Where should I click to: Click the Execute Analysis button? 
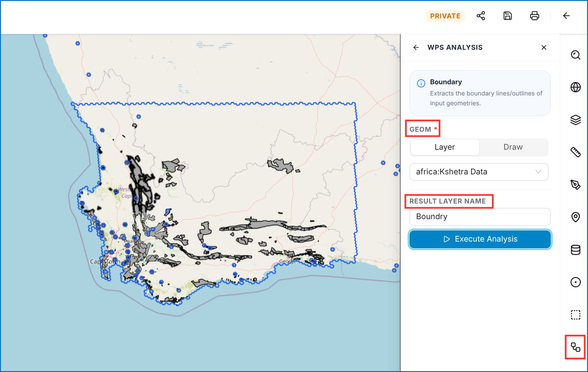tap(480, 239)
